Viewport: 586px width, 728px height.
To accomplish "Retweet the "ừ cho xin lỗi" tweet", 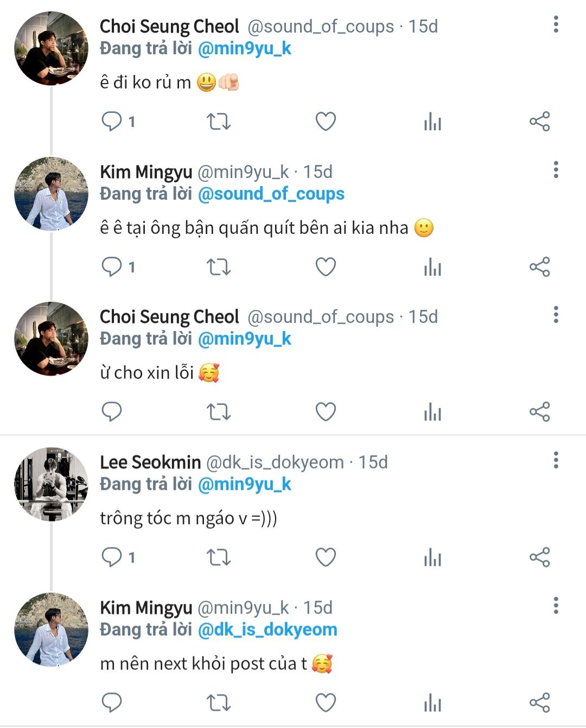I will [x=219, y=412].
